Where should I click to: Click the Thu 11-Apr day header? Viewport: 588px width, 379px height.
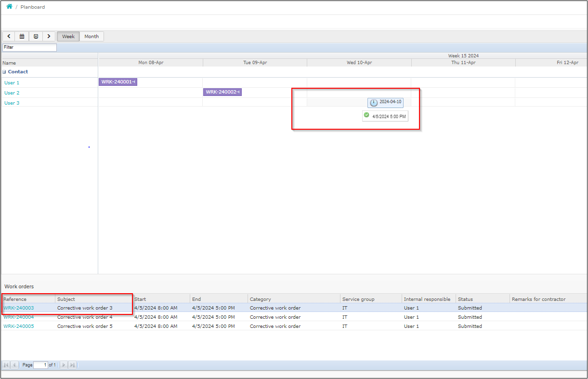coord(463,63)
